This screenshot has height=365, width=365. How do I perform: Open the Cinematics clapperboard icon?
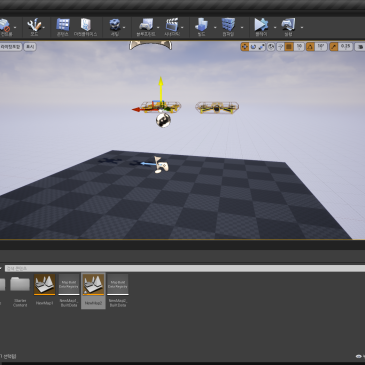click(172, 27)
